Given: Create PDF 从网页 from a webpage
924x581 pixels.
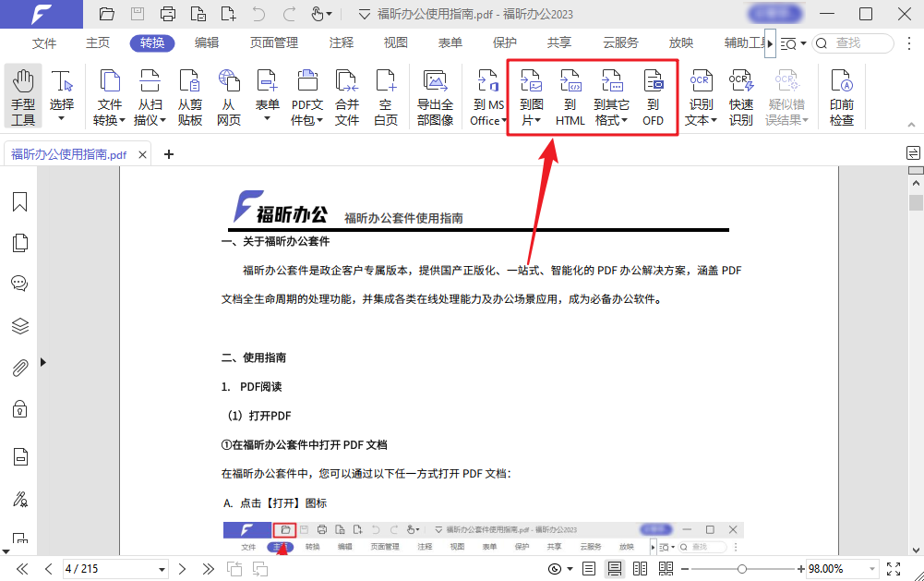Looking at the screenshot, I should [229, 95].
